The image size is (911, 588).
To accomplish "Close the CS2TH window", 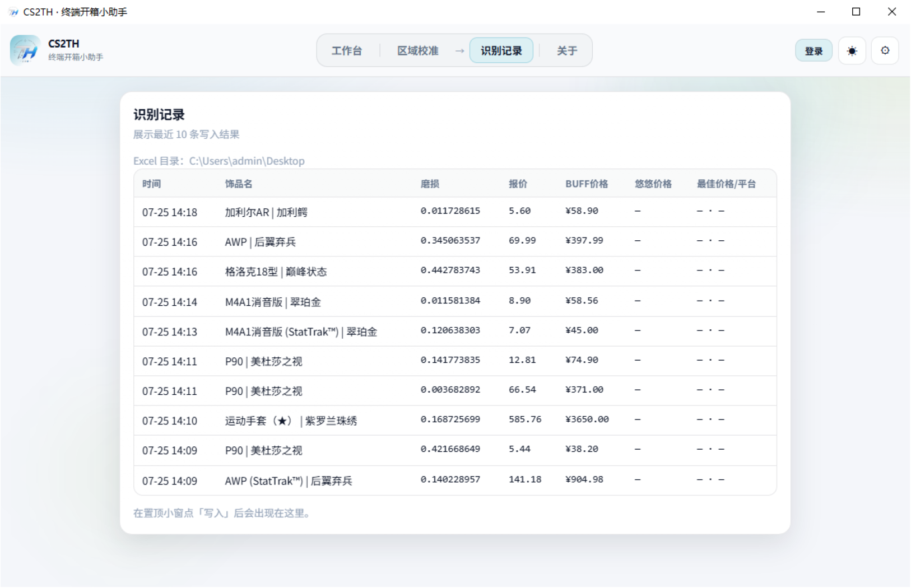I will pyautogui.click(x=892, y=12).
